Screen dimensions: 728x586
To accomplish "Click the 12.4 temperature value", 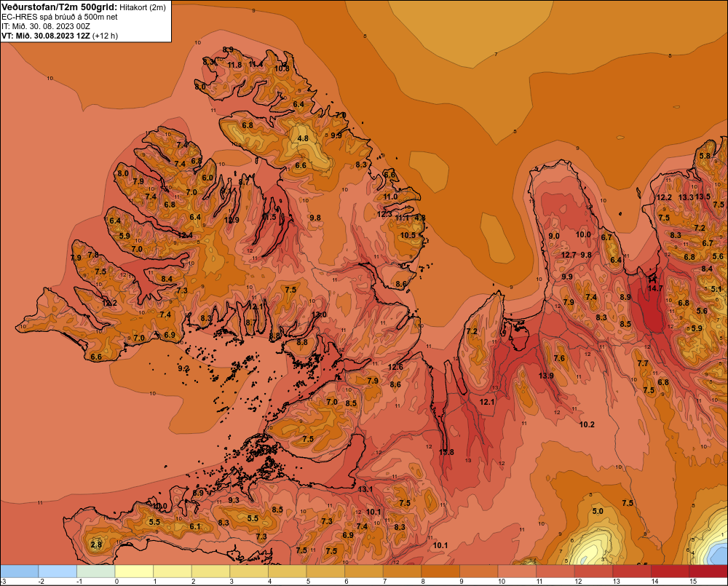I will 185,235.
